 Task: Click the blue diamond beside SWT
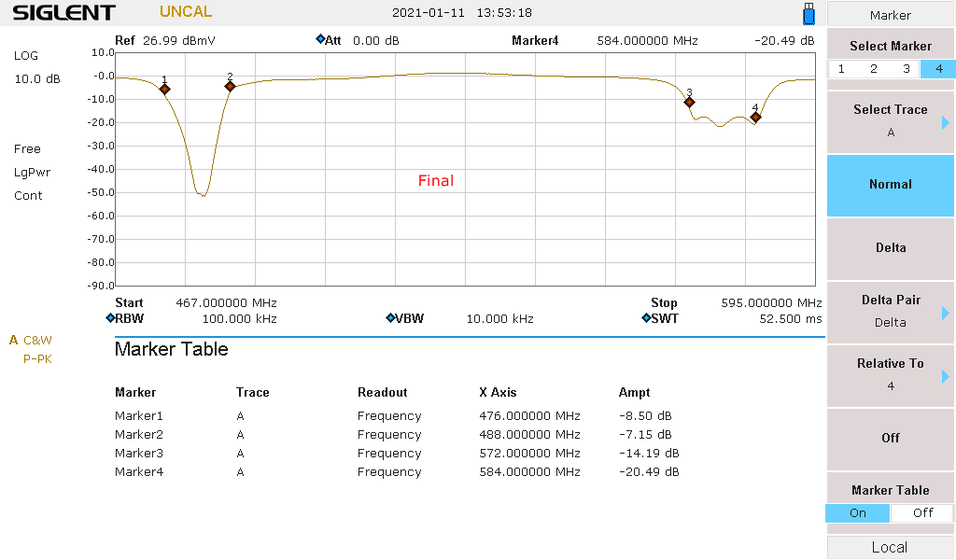tap(646, 318)
